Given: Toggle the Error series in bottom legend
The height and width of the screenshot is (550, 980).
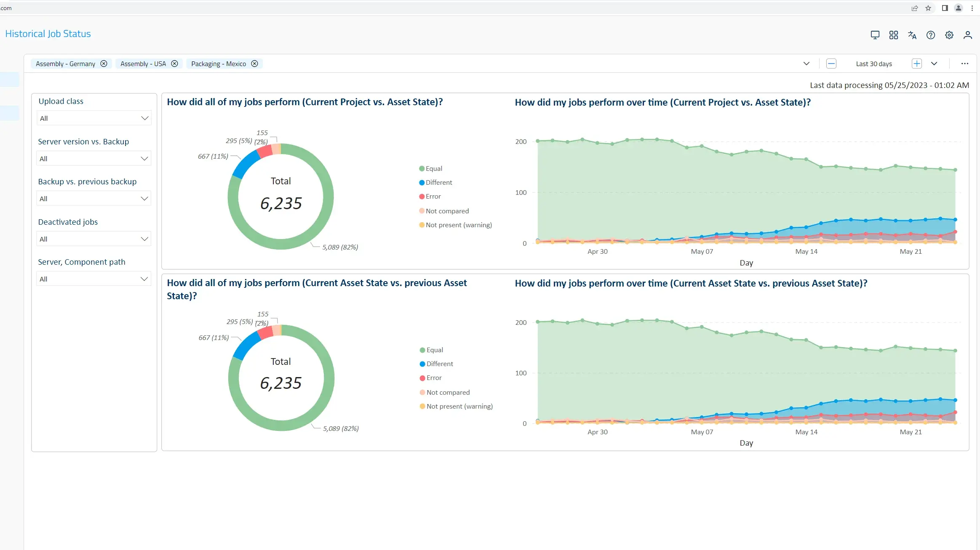Looking at the screenshot, I should pos(433,377).
